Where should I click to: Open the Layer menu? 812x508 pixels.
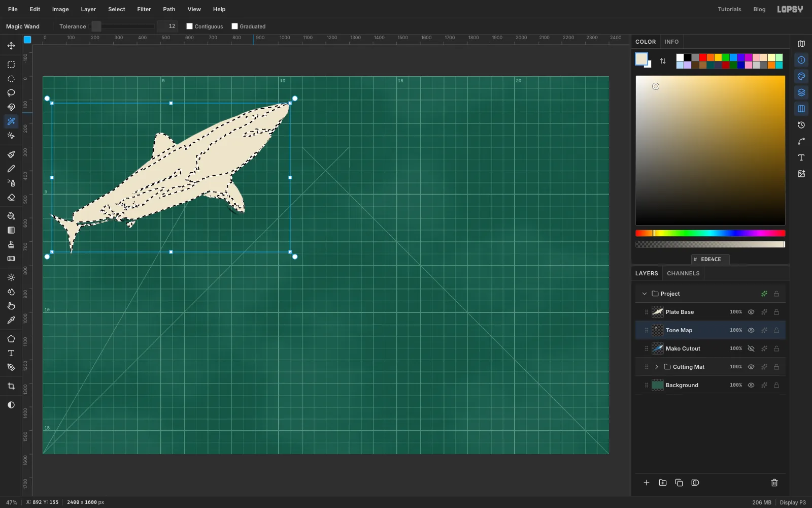88,9
